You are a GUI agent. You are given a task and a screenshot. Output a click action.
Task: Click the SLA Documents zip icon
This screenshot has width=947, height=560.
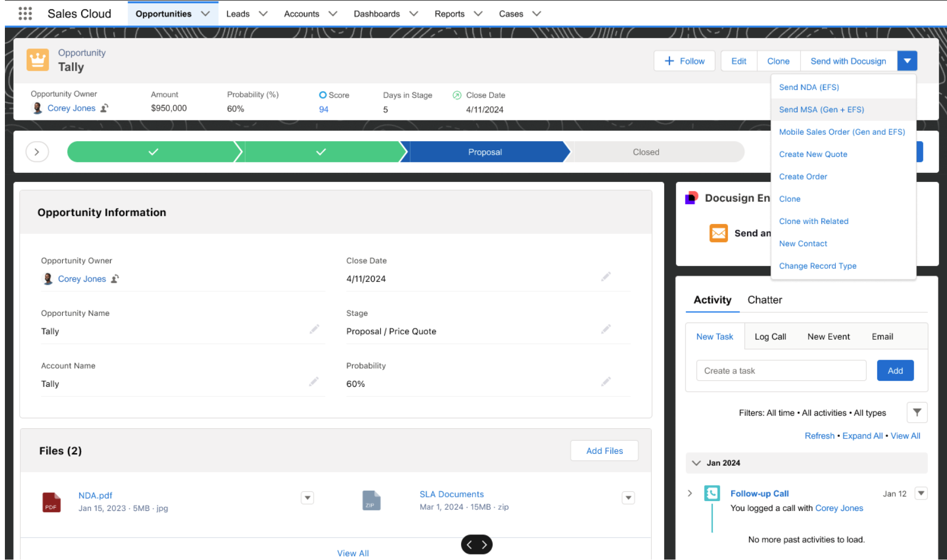[371, 501]
